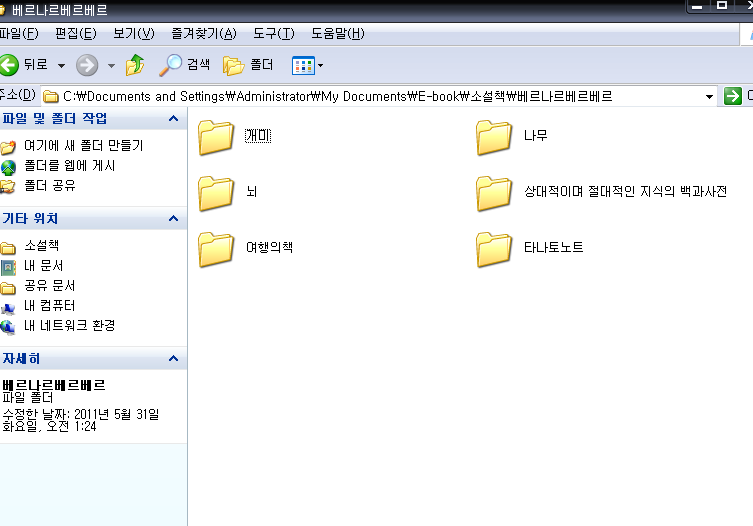Open the 편집(E) menu
Viewport: 753px width, 526px height.
click(76, 34)
